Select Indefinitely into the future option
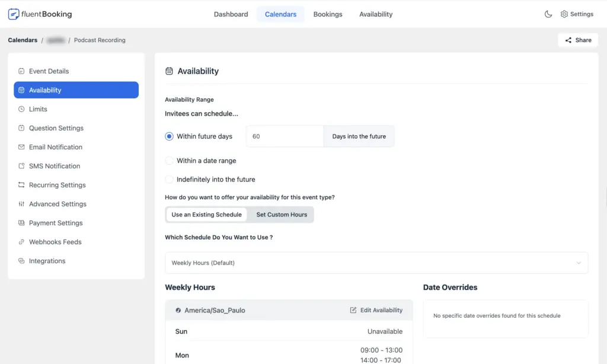Image resolution: width=607 pixels, height=364 pixels. pyautogui.click(x=169, y=180)
